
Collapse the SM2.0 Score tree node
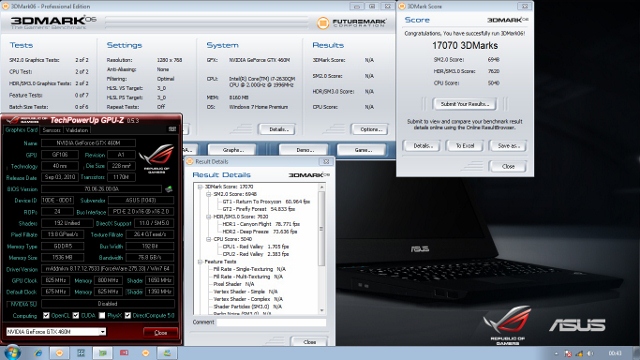(x=208, y=194)
